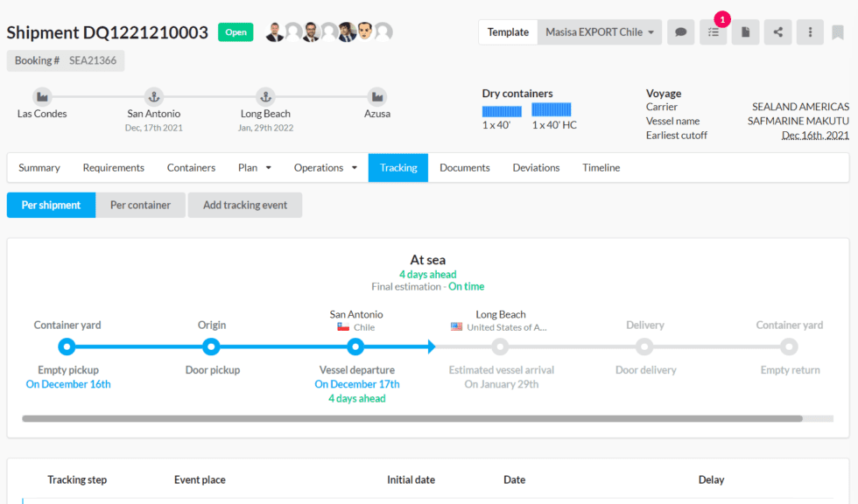
Task: Open the shipment comments bubble icon
Action: 681,31
